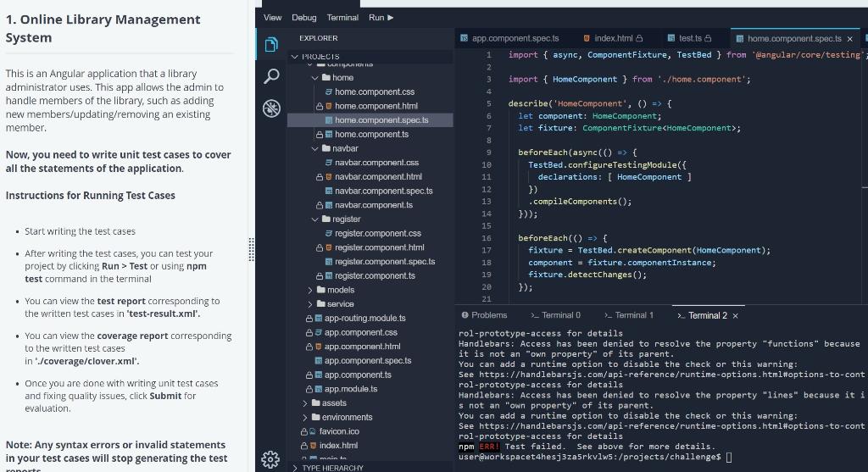Close the home.component.spec.ts editor tab
Screen dimensions: 868x472
coord(849,39)
